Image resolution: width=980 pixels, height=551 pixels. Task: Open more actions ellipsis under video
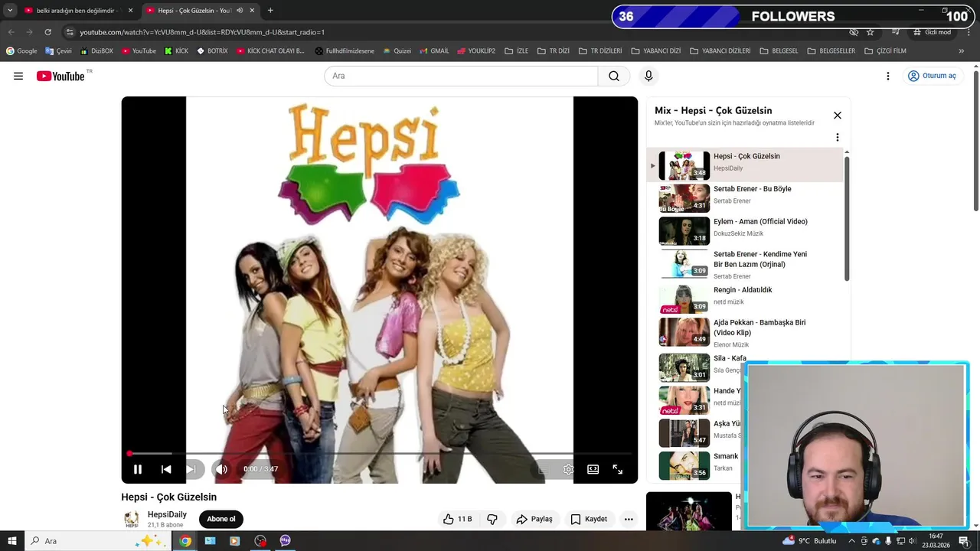(x=629, y=519)
